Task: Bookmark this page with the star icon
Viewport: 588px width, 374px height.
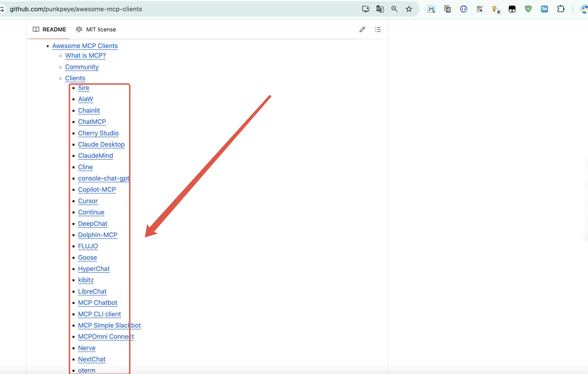Action: (409, 9)
